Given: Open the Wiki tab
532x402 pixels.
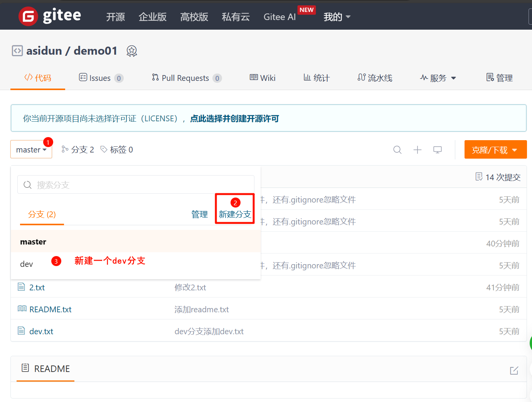Looking at the screenshot, I should (263, 78).
